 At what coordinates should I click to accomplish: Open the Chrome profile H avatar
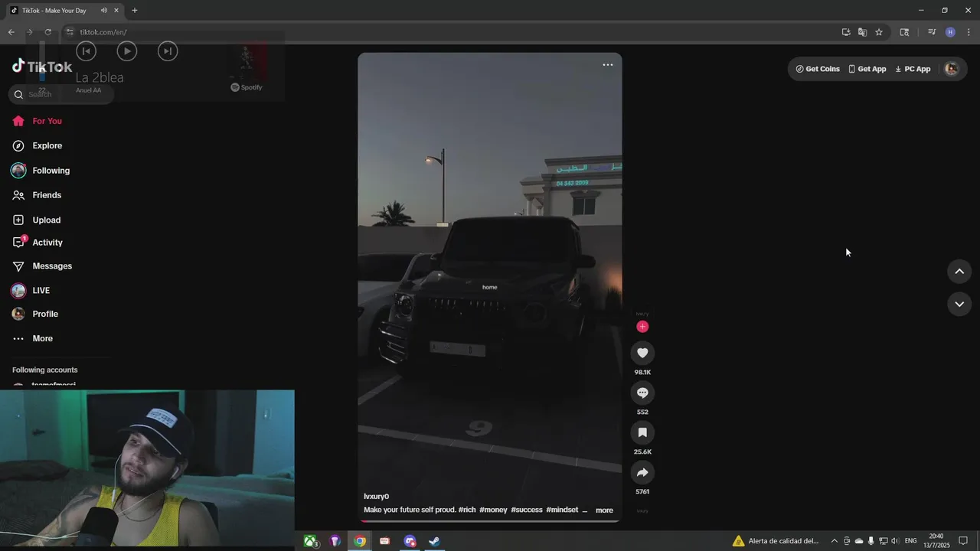950,32
